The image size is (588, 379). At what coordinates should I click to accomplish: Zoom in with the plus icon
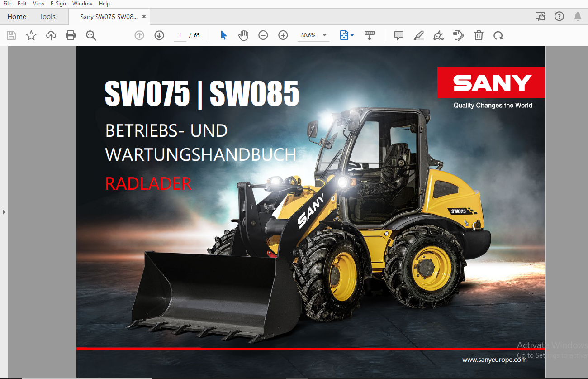tap(283, 35)
